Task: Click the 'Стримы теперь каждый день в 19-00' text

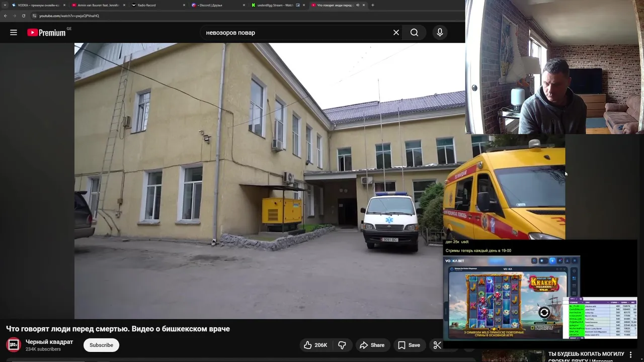Action: pyautogui.click(x=478, y=250)
